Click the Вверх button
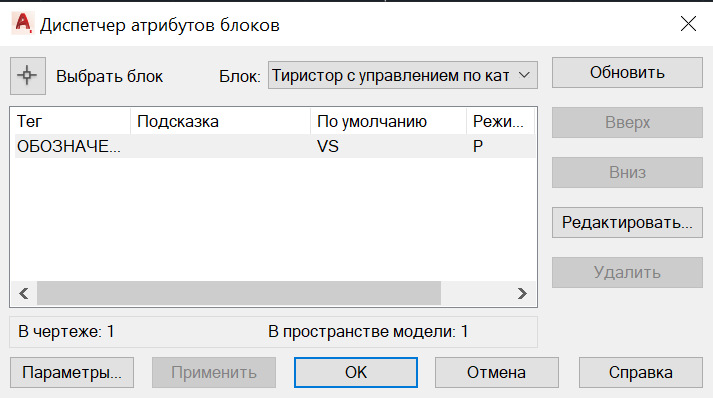Screen dimensions: 713x398 (x=627, y=122)
